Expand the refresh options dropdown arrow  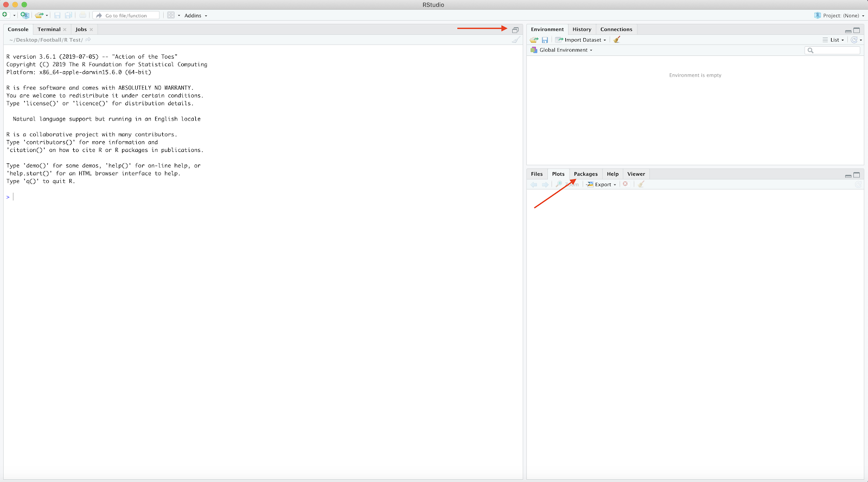[x=861, y=40]
